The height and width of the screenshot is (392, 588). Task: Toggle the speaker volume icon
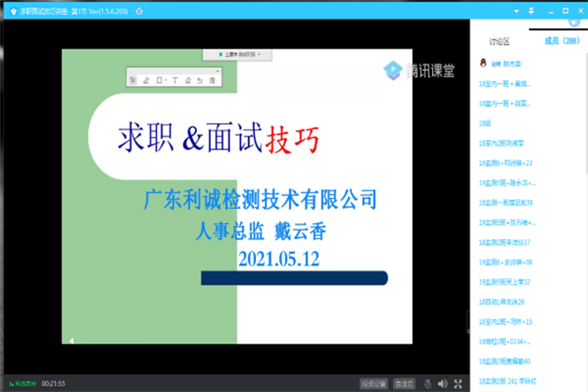[x=443, y=384]
